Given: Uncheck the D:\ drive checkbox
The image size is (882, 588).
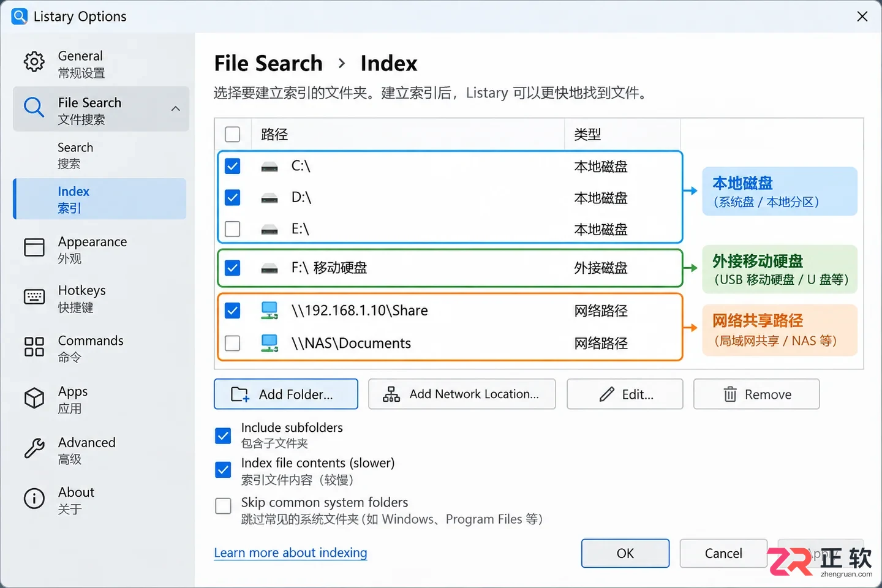Looking at the screenshot, I should click(233, 197).
